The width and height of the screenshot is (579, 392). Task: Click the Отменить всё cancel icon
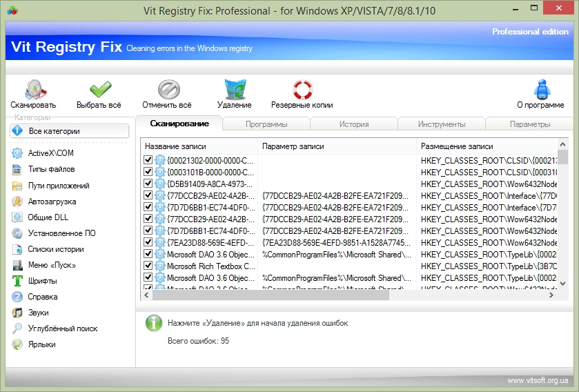[x=169, y=89]
